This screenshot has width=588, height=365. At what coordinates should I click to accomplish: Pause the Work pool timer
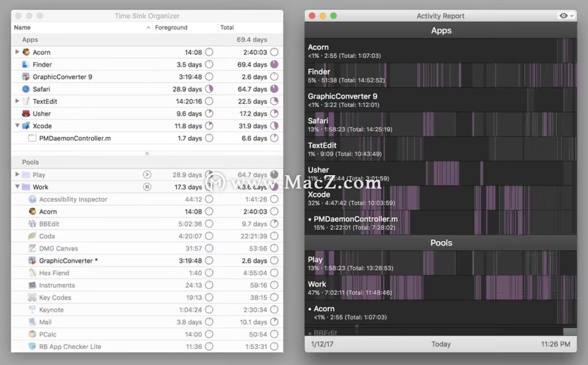tap(147, 187)
